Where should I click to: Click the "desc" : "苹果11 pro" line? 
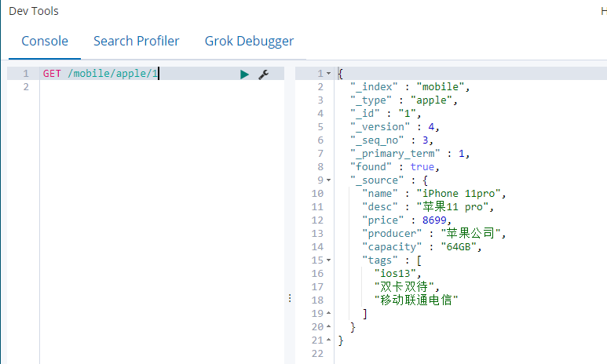[x=428, y=207]
